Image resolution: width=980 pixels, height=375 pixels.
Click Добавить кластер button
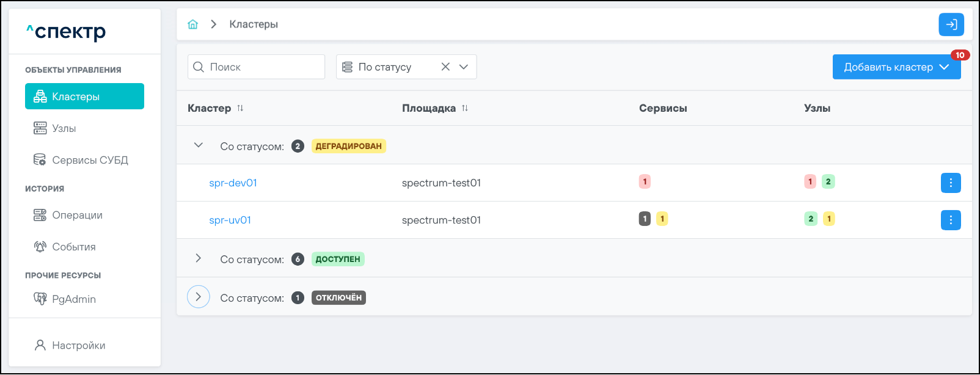tap(888, 67)
